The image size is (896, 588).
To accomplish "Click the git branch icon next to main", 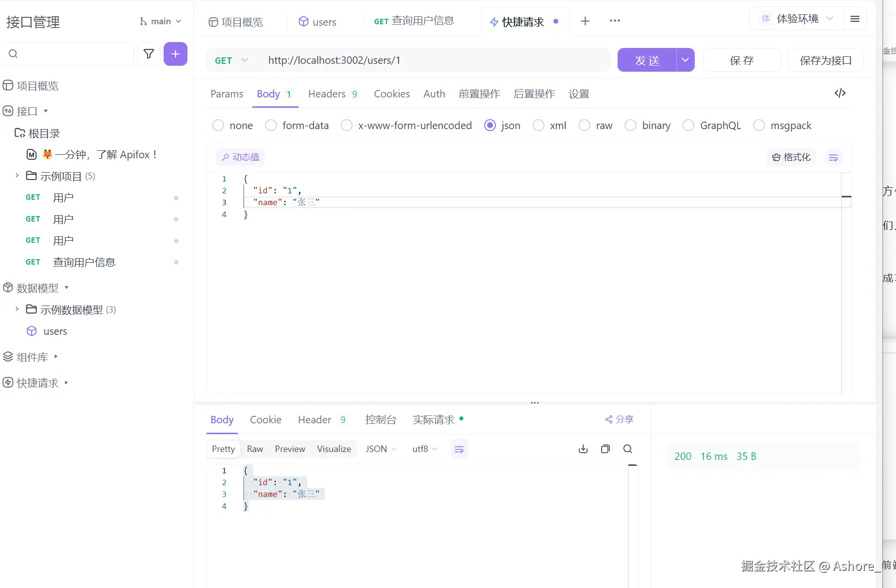I will point(143,21).
